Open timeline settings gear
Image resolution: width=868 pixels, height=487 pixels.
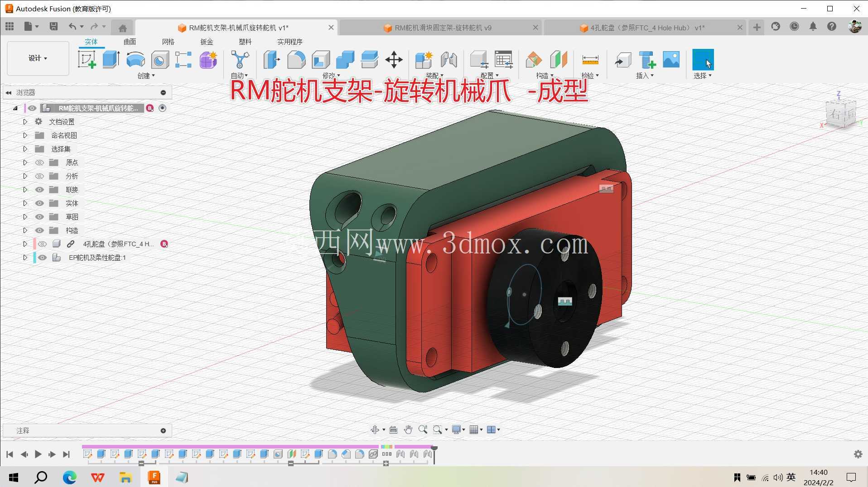coord(858,454)
